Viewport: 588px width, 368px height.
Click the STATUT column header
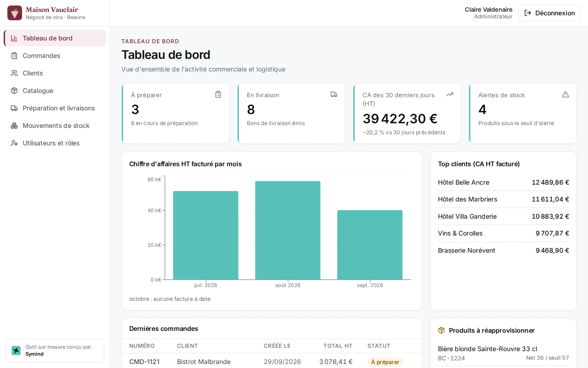379,346
